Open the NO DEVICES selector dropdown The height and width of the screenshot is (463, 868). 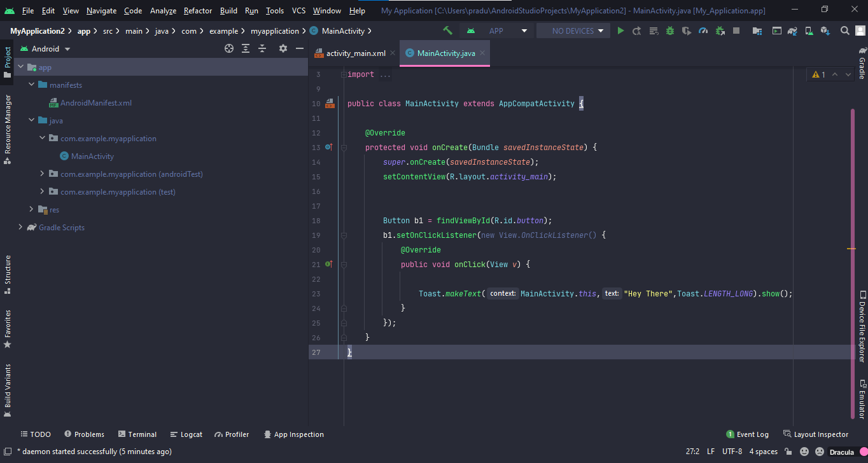coord(573,31)
